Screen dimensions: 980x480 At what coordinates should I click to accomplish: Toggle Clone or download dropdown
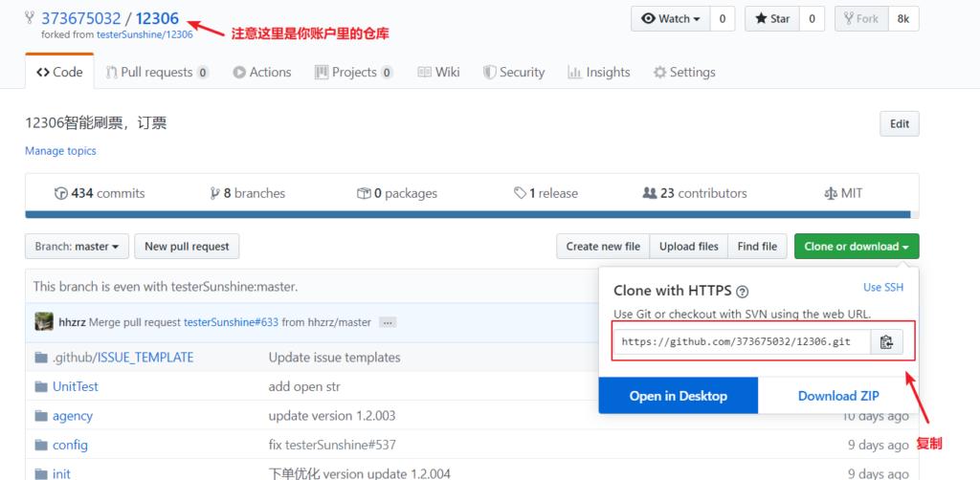857,247
